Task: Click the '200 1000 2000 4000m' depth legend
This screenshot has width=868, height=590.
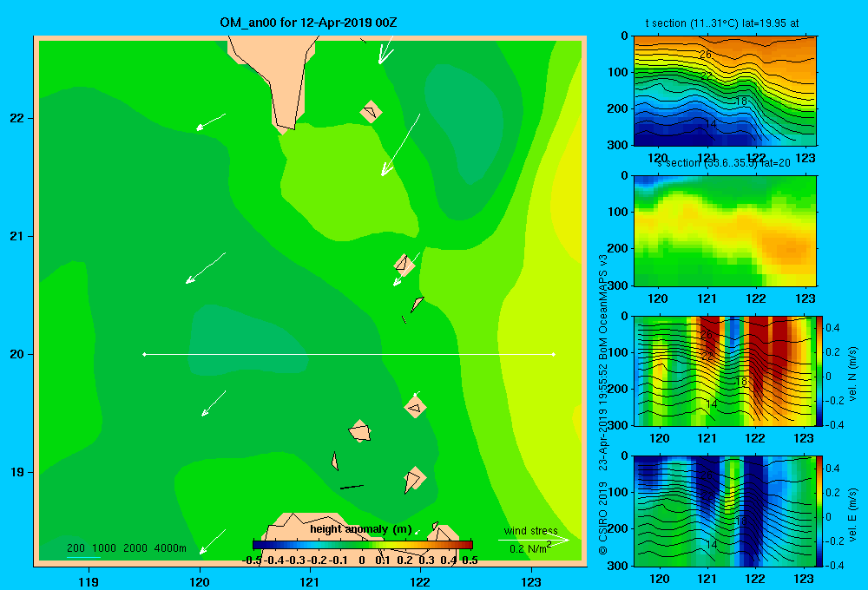Action: tap(126, 548)
